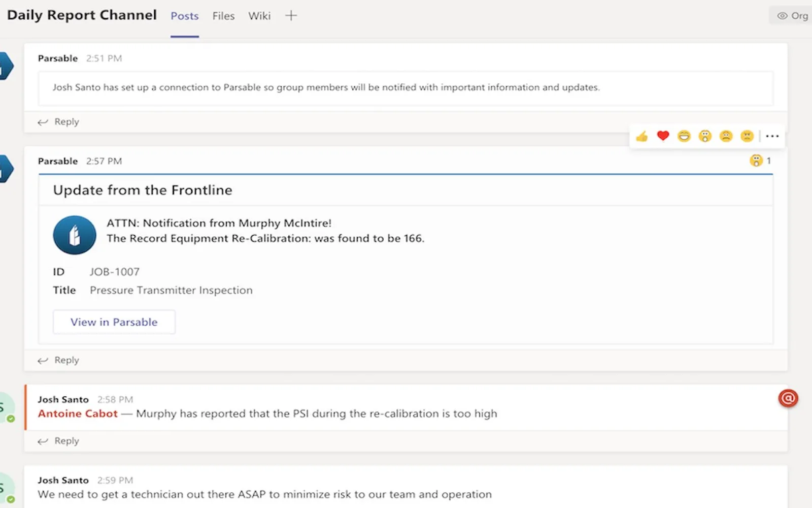
Task: Click the Update from the Frontline heading
Action: [143, 190]
